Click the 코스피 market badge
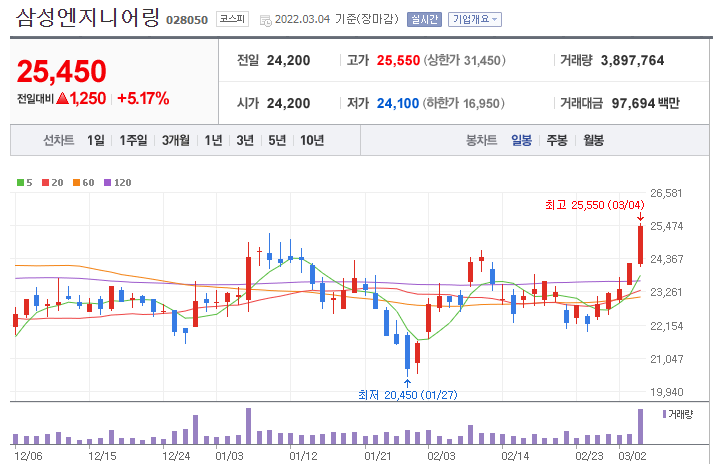The width and height of the screenshot is (713, 464). [232, 19]
